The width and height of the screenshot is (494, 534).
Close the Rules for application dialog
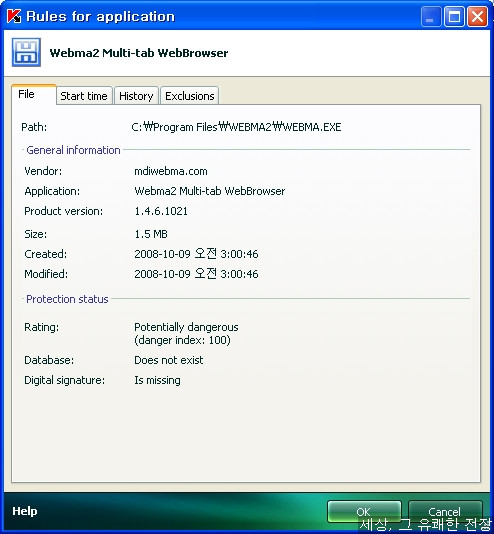tap(477, 16)
